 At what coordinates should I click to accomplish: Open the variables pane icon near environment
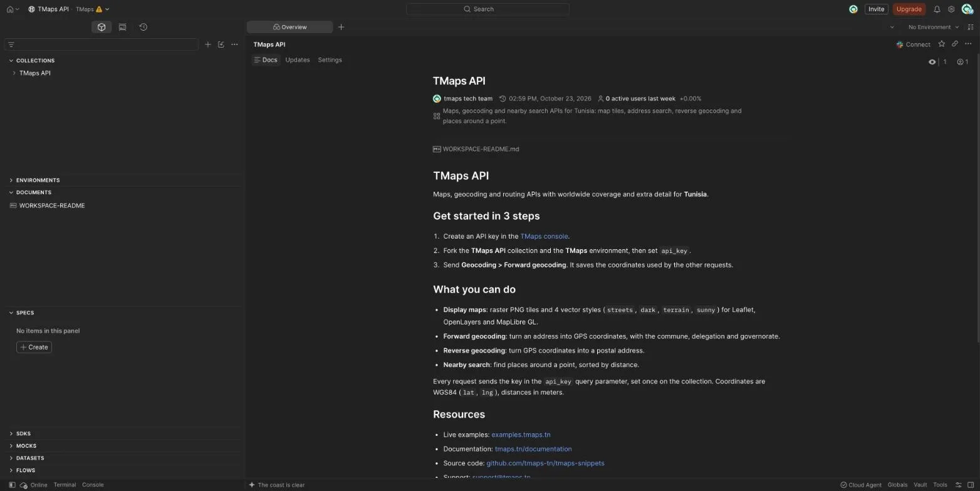pyautogui.click(x=971, y=27)
